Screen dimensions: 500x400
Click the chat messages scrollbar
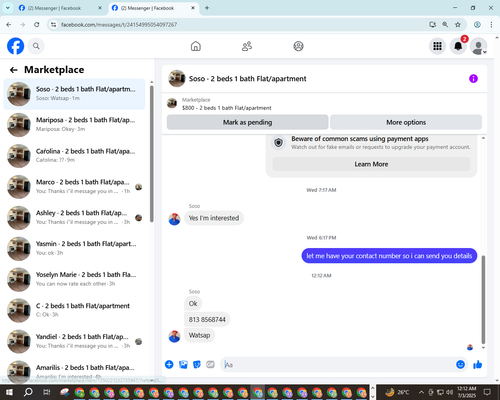click(483, 299)
